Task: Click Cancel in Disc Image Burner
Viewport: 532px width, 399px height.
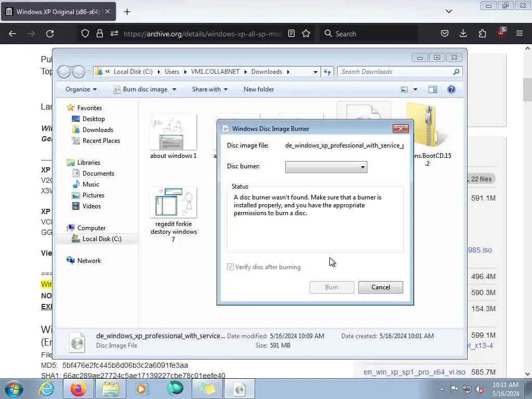Action: pos(381,287)
